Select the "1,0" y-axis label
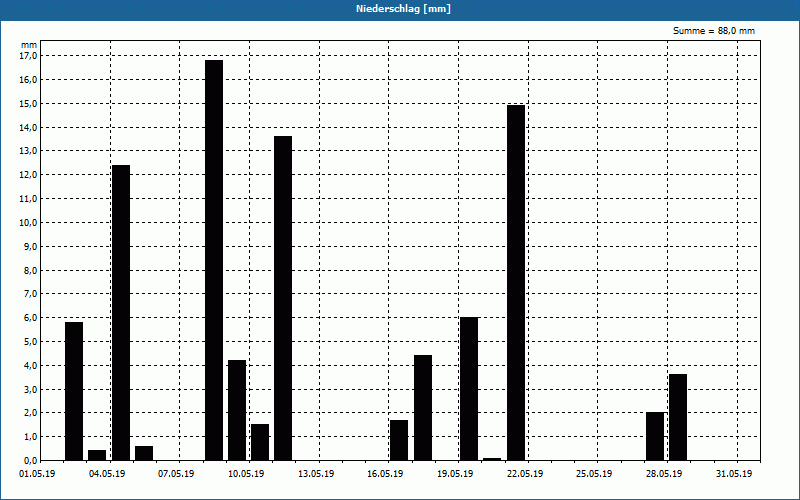 (31, 437)
